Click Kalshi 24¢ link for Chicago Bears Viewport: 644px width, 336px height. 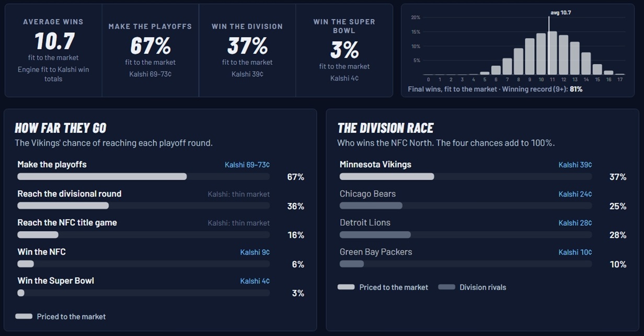575,194
